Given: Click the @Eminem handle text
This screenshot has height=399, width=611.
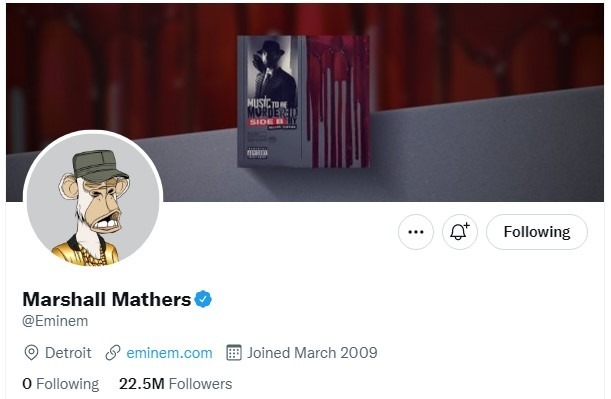Looking at the screenshot, I should click(55, 321).
